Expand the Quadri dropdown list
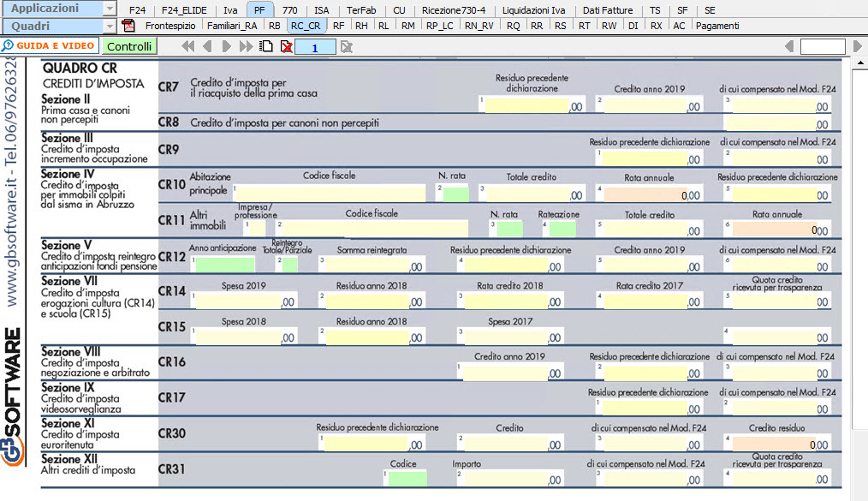 pyautogui.click(x=109, y=26)
